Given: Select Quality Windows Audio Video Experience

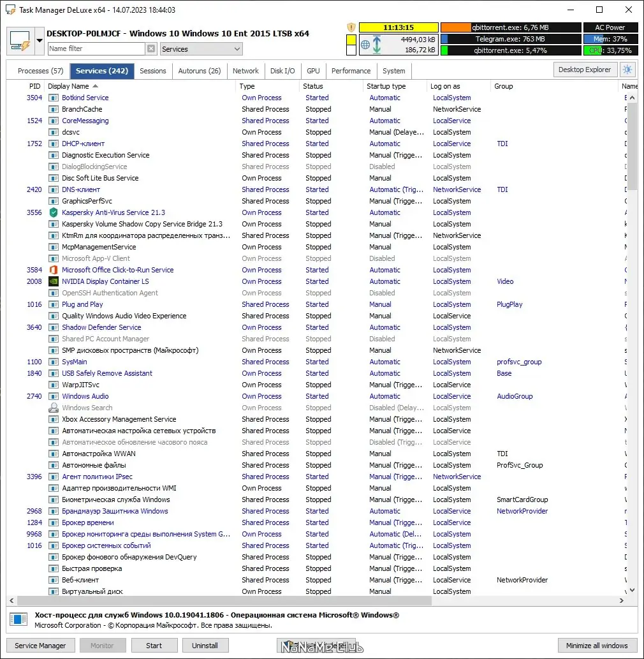Looking at the screenshot, I should pyautogui.click(x=124, y=316).
